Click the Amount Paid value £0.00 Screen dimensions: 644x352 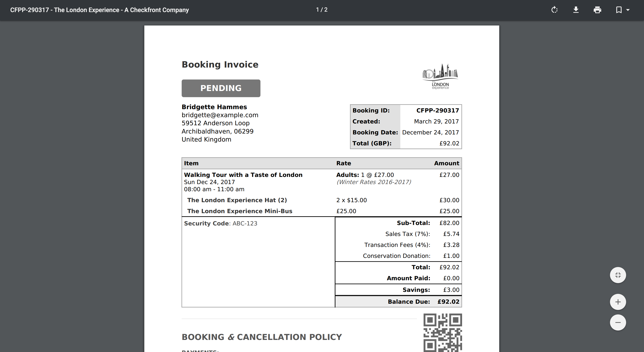[451, 278]
